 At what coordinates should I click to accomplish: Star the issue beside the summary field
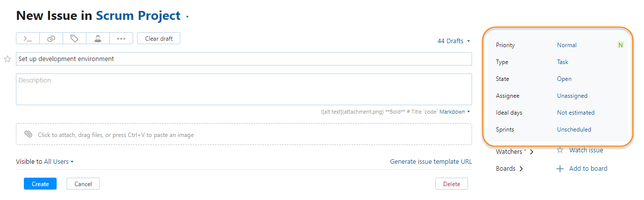pos(7,59)
